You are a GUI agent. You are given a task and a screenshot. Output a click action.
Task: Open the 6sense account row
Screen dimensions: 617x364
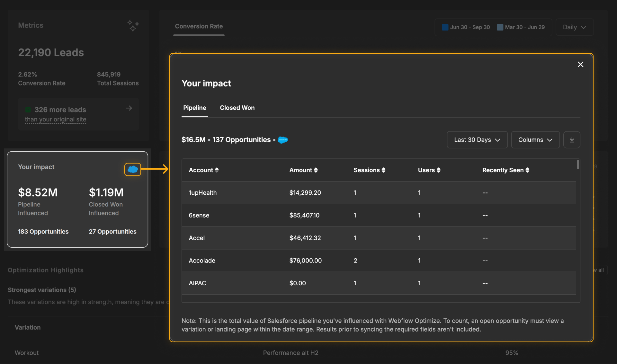pos(379,215)
